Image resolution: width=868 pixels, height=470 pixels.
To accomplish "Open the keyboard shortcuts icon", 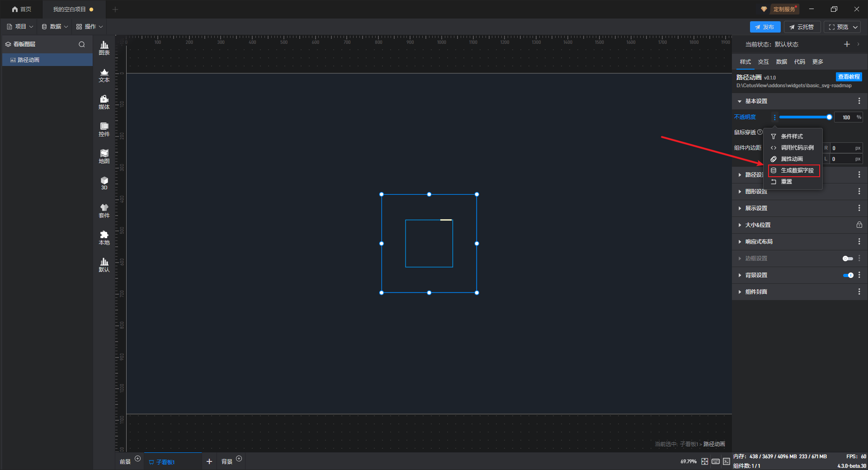I will pyautogui.click(x=716, y=461).
